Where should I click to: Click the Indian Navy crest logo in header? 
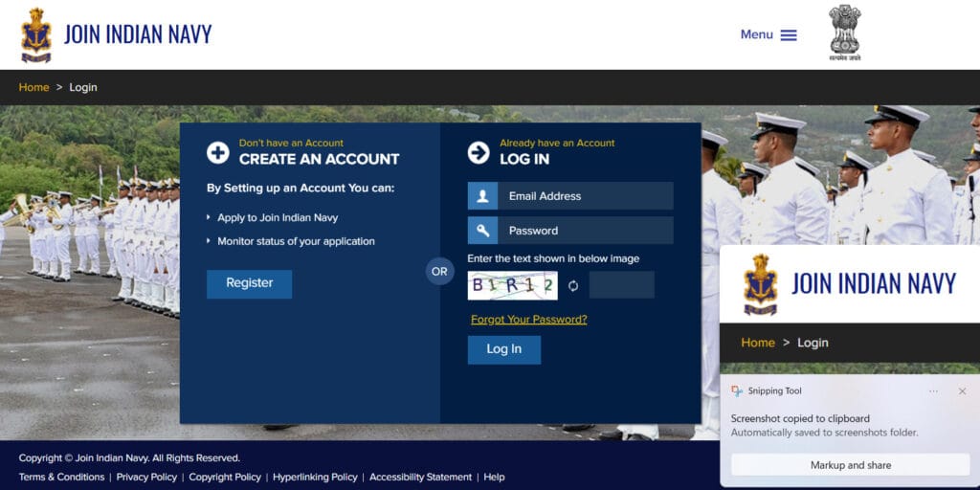coord(36,35)
